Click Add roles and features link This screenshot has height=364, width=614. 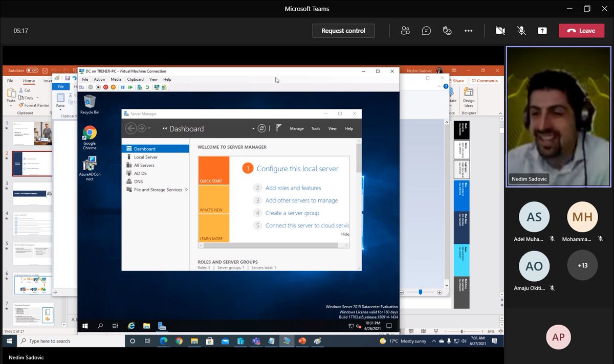[x=293, y=188]
